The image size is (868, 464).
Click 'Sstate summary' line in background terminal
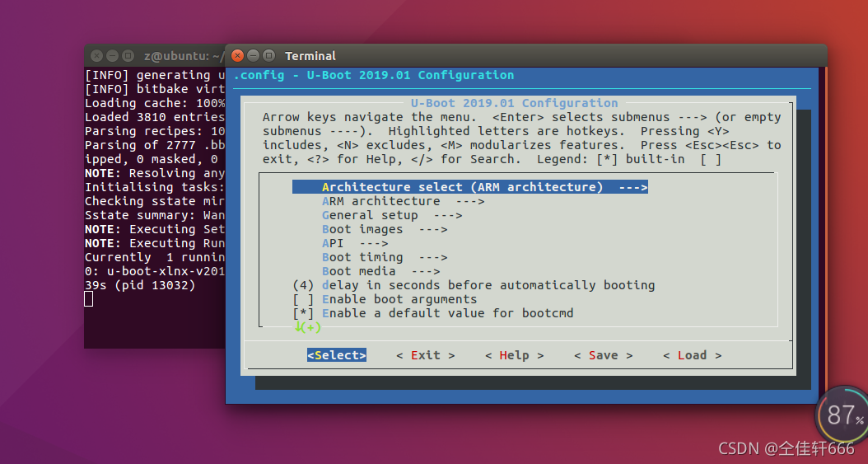pos(155,215)
